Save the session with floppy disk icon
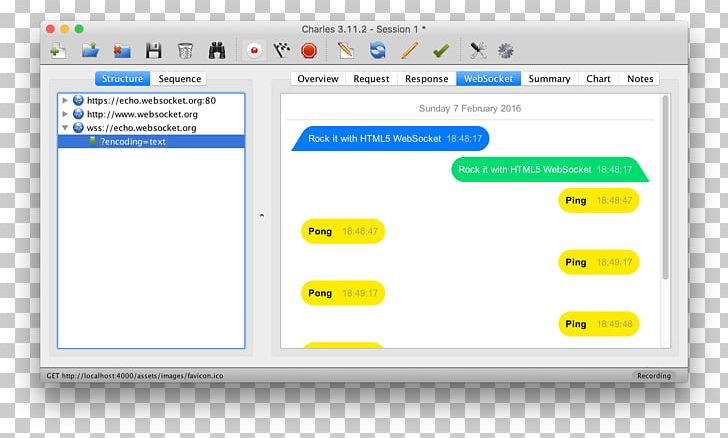The height and width of the screenshot is (438, 728). click(153, 50)
